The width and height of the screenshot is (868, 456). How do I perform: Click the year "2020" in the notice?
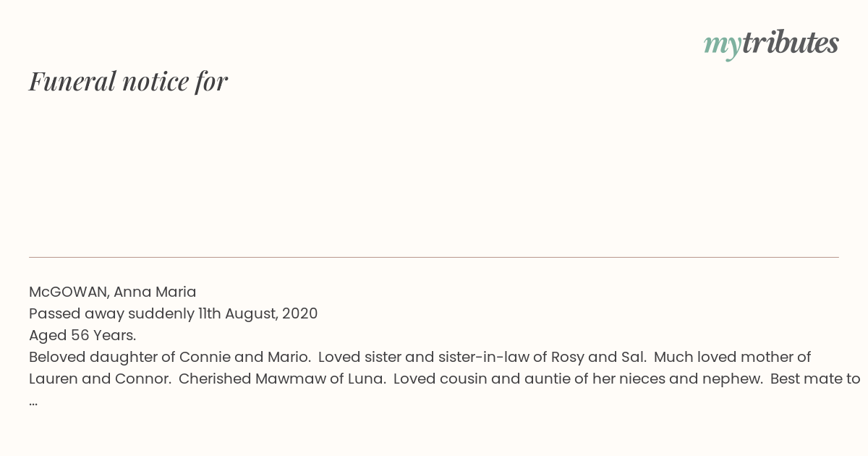300,313
